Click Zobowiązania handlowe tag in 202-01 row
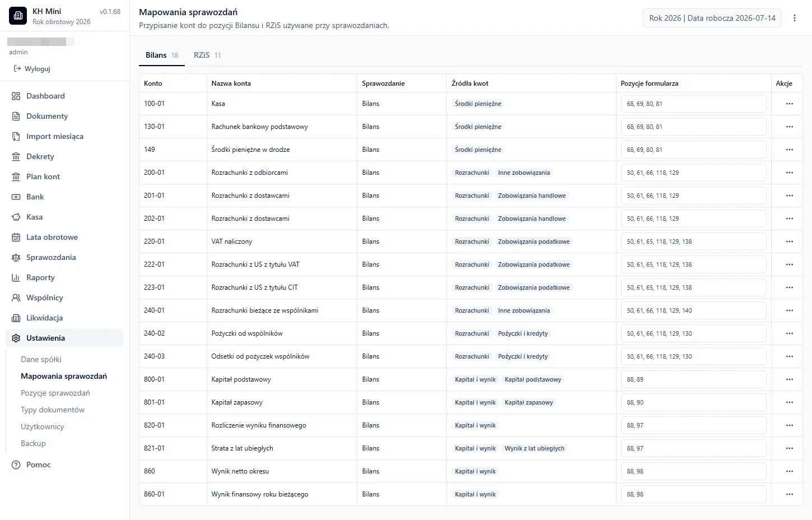This screenshot has width=812, height=520. pos(531,219)
